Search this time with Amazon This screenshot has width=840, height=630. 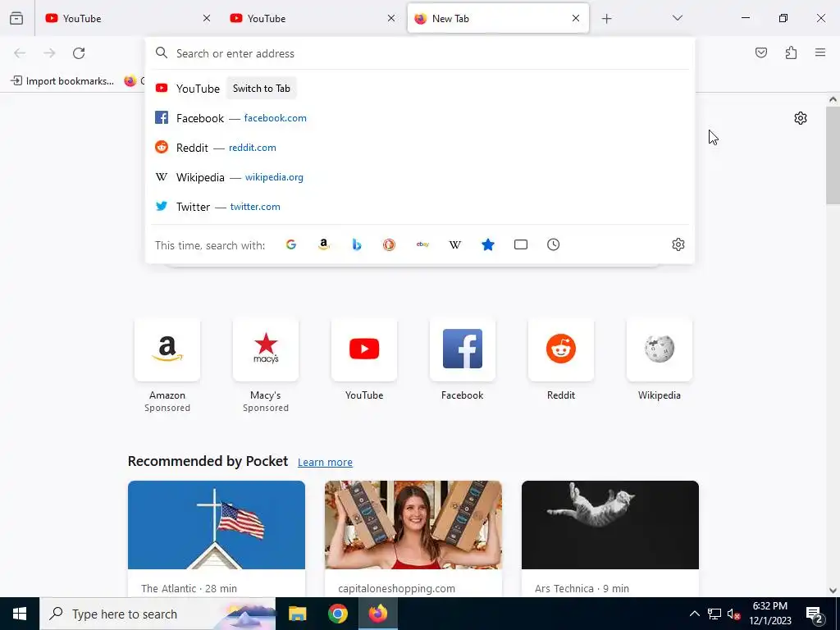tap(323, 244)
